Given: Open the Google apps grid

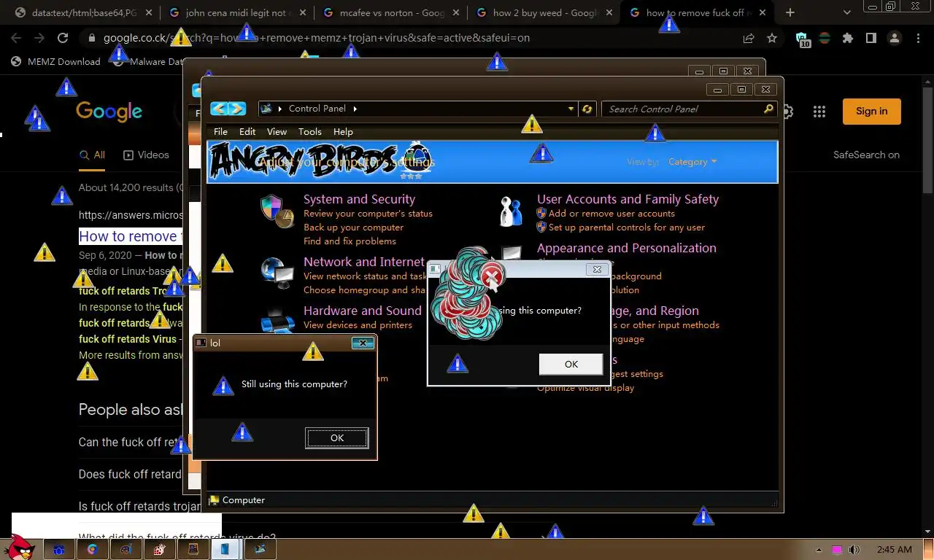Looking at the screenshot, I should click(x=819, y=112).
